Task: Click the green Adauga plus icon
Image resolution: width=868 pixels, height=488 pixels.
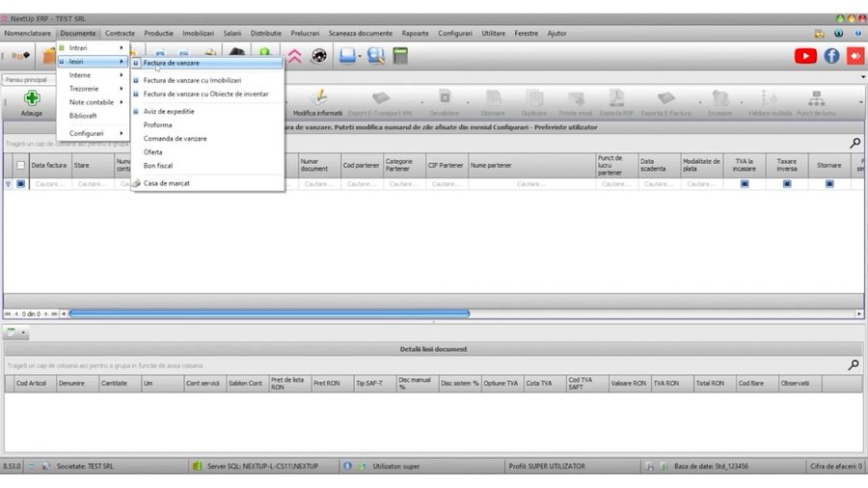Action: pos(32,98)
